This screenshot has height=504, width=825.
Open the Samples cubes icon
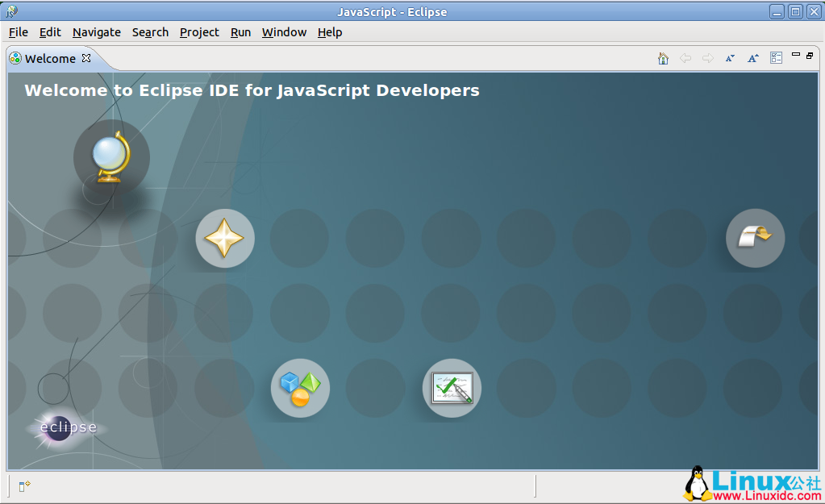pos(300,388)
